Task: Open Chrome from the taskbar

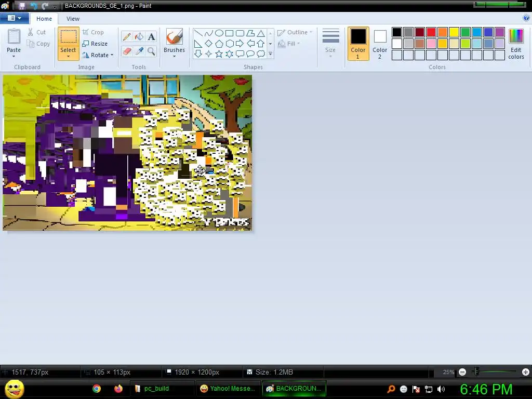Action: [97, 389]
